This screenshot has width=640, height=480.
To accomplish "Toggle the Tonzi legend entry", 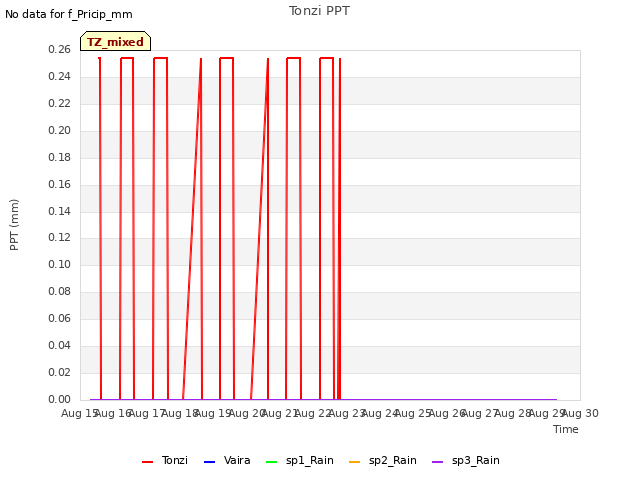I will coord(165,460).
